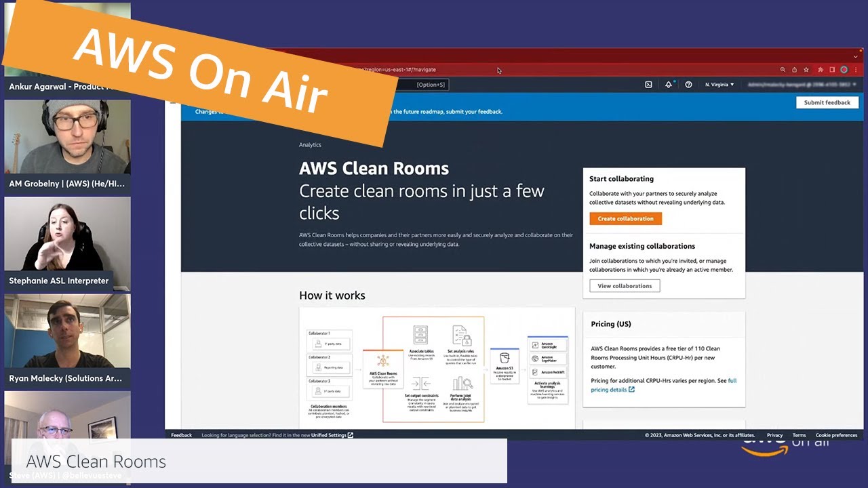This screenshot has width=868, height=488.
Task: Click the help question mark icon
Action: [688, 85]
